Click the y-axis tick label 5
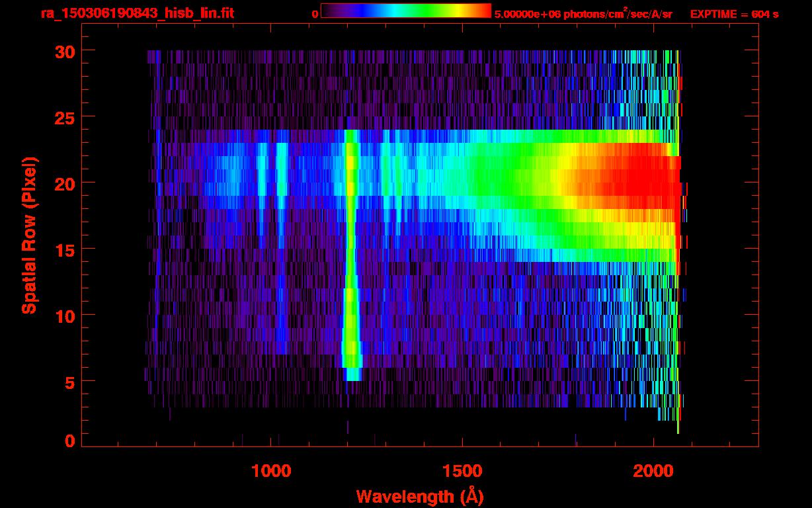 [69, 382]
